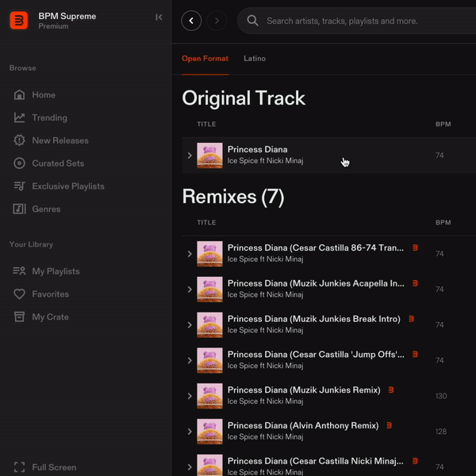Go forward with the right arrow button
This screenshot has width=476, height=476.
coord(217,21)
